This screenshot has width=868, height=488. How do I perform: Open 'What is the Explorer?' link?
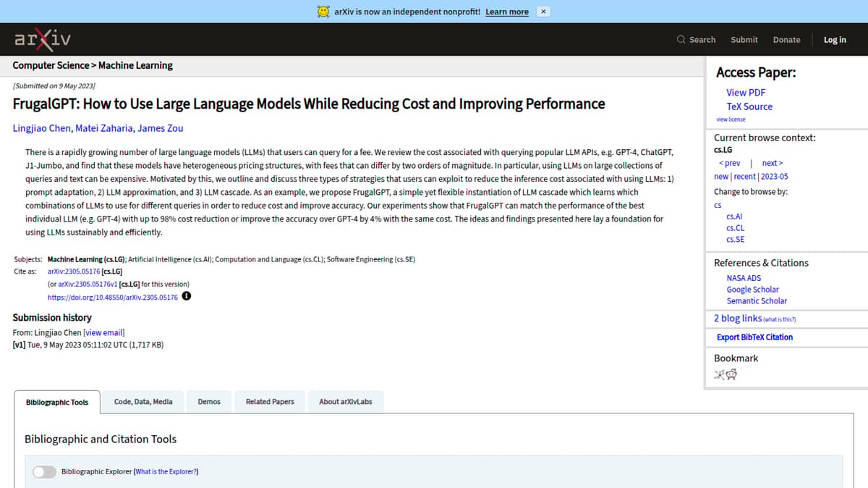coord(166,472)
